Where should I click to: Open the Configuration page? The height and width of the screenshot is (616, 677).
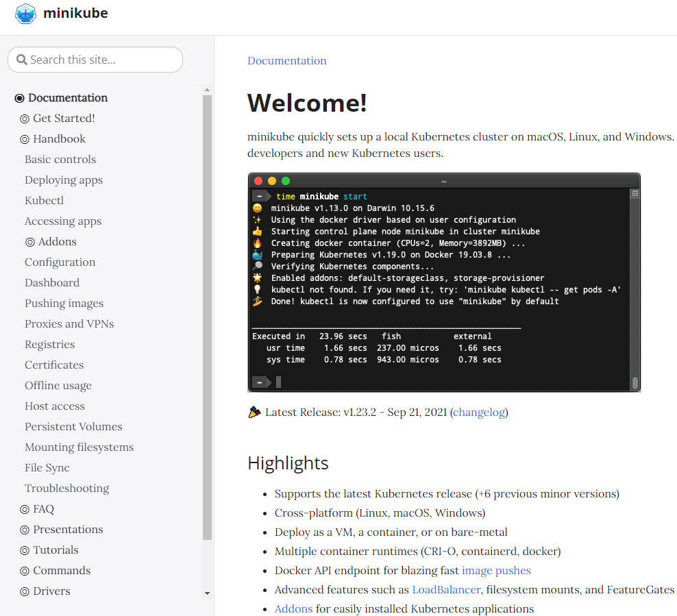point(60,262)
